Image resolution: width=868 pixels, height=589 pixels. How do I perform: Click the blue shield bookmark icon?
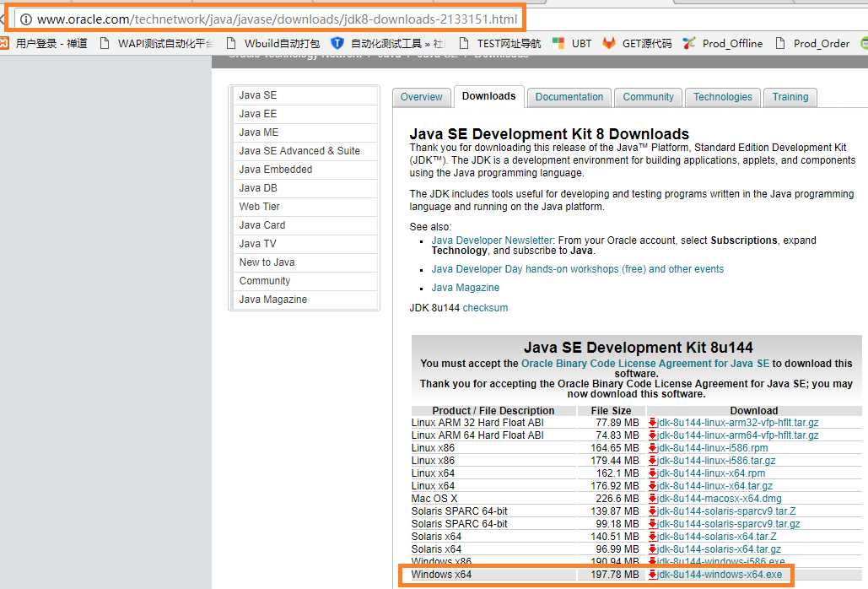(x=337, y=43)
